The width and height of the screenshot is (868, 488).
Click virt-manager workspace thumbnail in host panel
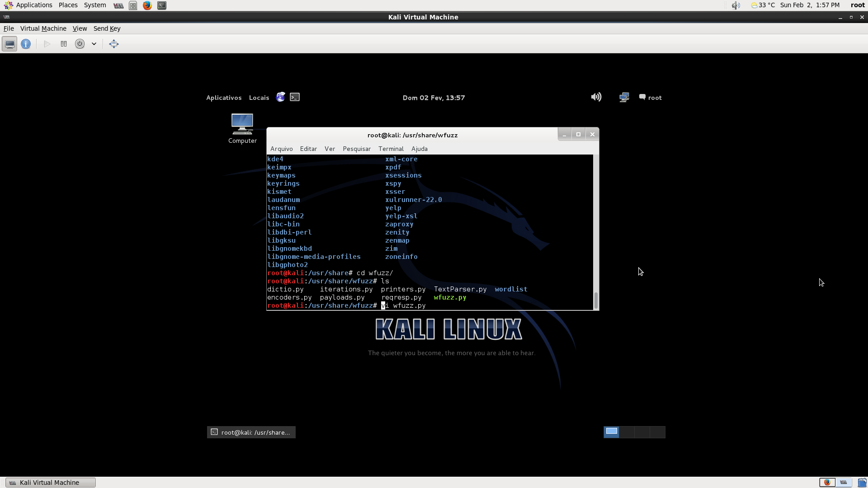click(844, 483)
